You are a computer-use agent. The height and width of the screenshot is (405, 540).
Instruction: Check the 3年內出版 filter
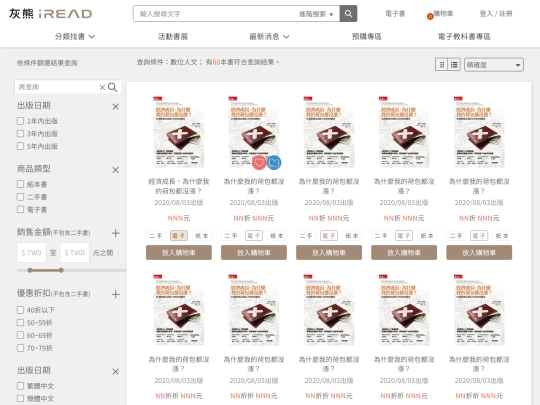(x=20, y=134)
